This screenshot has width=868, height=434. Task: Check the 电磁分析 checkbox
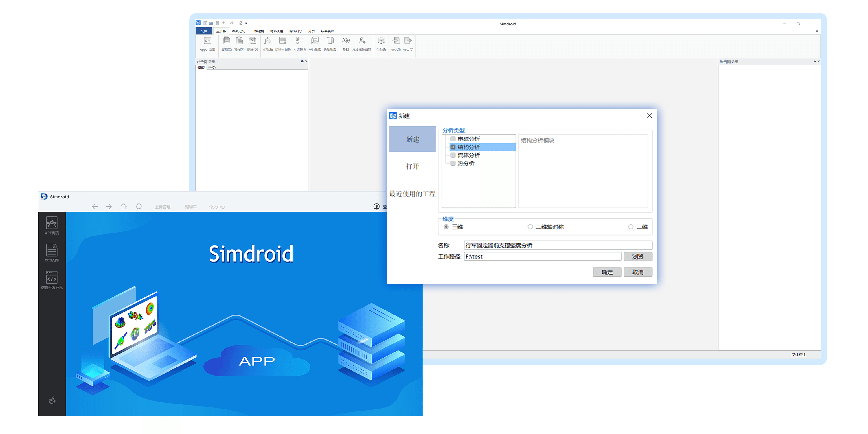453,139
